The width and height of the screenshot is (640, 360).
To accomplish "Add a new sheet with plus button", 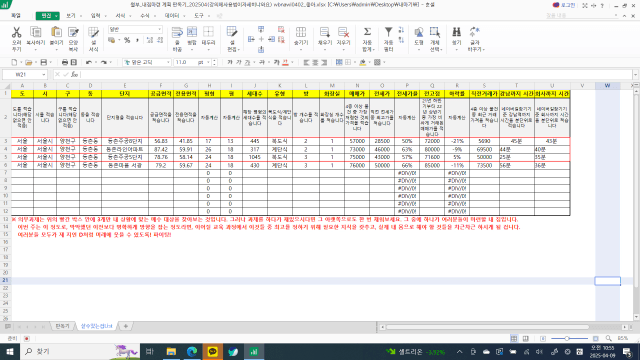I will [126, 326].
